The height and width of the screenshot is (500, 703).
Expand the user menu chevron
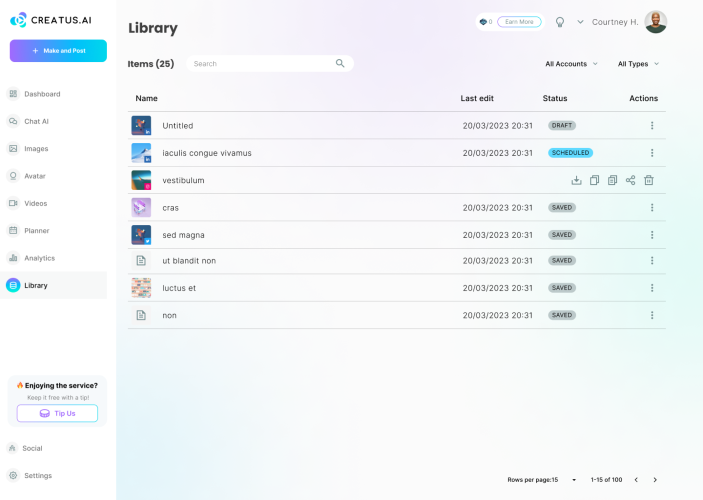580,22
